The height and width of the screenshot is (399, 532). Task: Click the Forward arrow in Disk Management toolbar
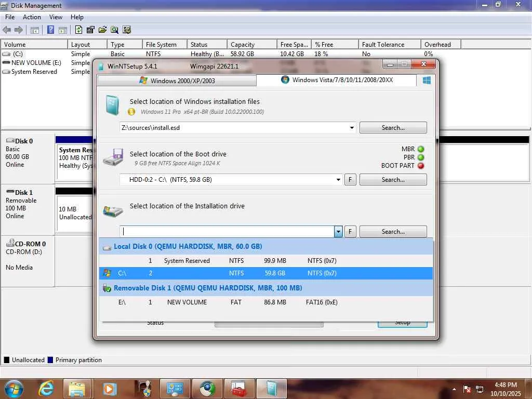(18, 30)
